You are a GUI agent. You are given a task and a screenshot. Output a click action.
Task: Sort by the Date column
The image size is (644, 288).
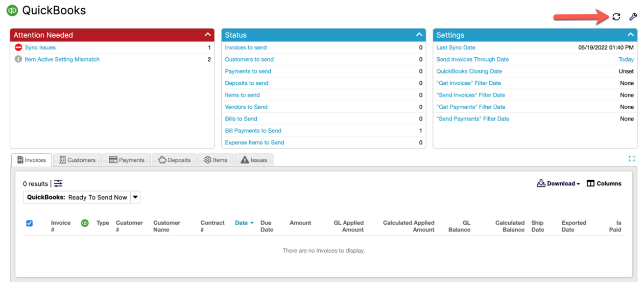pos(244,223)
